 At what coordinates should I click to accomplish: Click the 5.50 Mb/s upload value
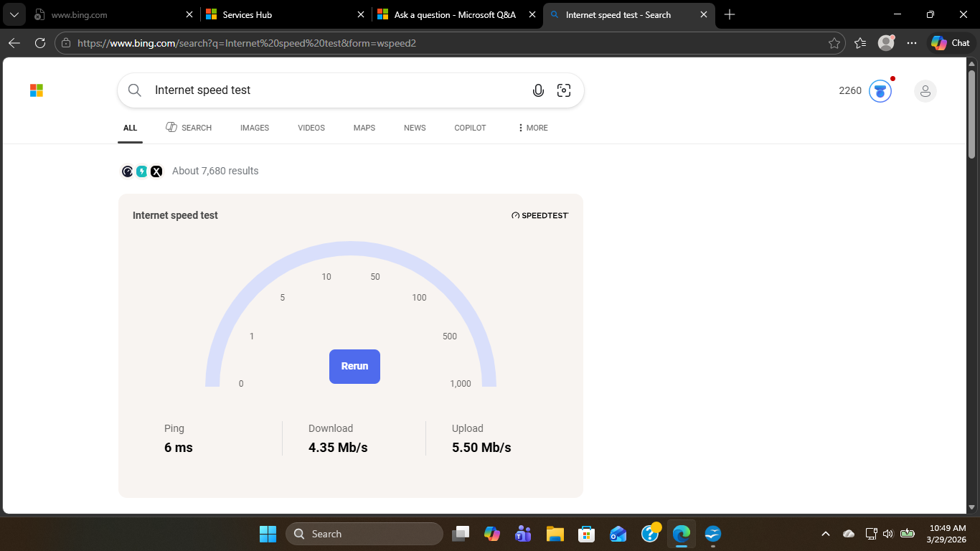[x=481, y=448]
